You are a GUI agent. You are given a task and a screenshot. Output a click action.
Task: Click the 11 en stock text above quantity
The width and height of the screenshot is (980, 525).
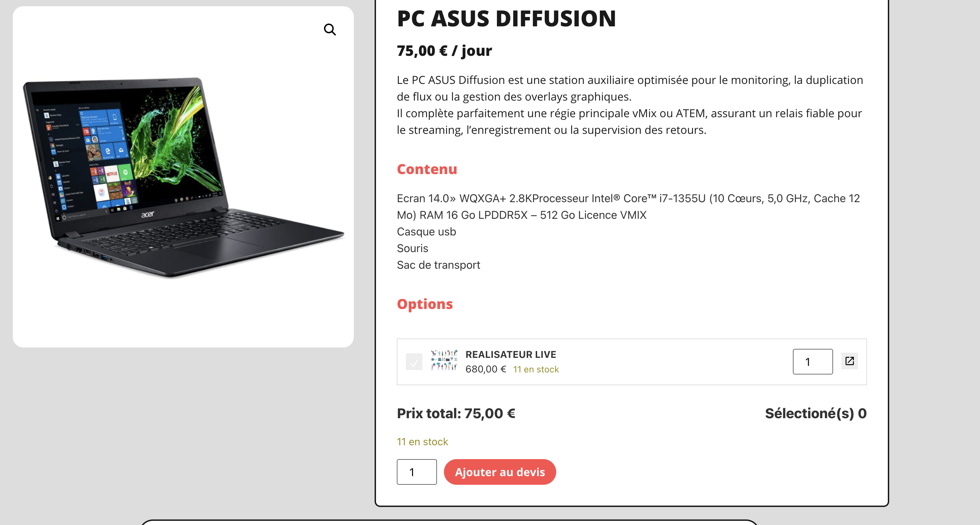pyautogui.click(x=422, y=442)
